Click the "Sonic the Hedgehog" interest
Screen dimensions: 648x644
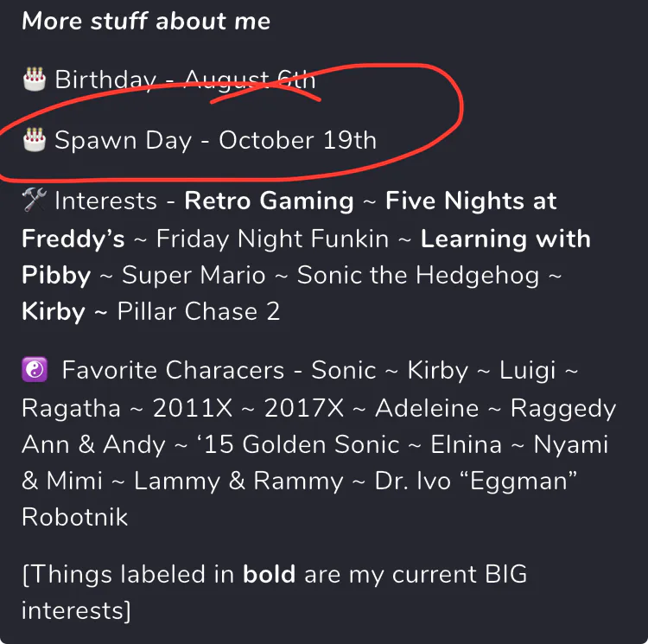coord(418,276)
